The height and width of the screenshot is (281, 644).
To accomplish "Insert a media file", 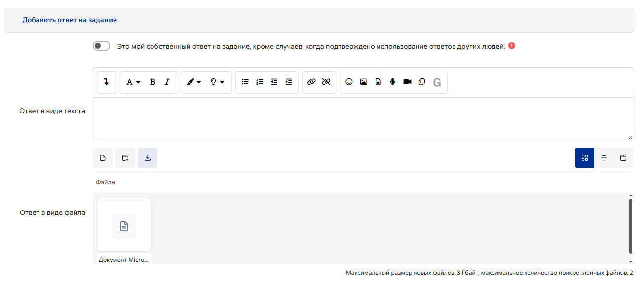I will [378, 82].
